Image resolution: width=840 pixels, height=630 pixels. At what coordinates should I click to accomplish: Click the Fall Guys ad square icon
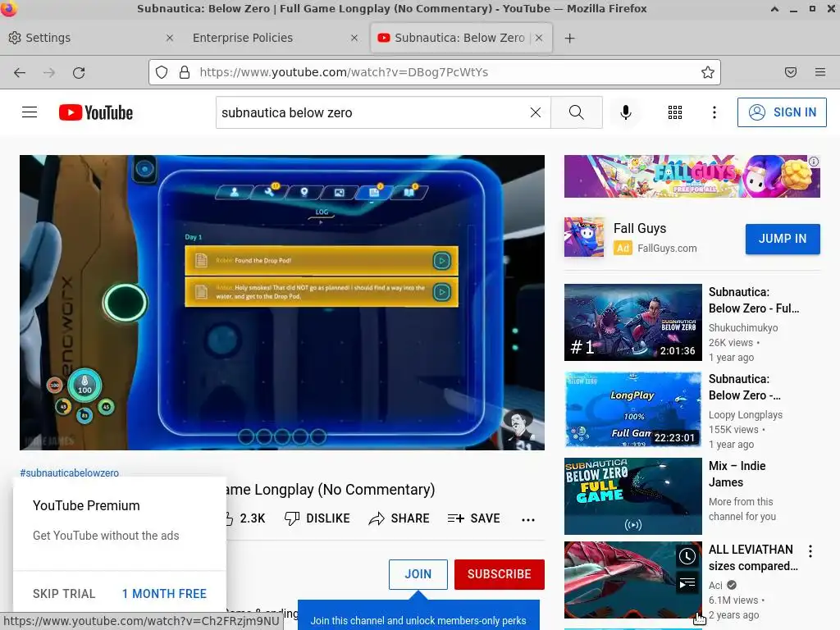point(584,237)
